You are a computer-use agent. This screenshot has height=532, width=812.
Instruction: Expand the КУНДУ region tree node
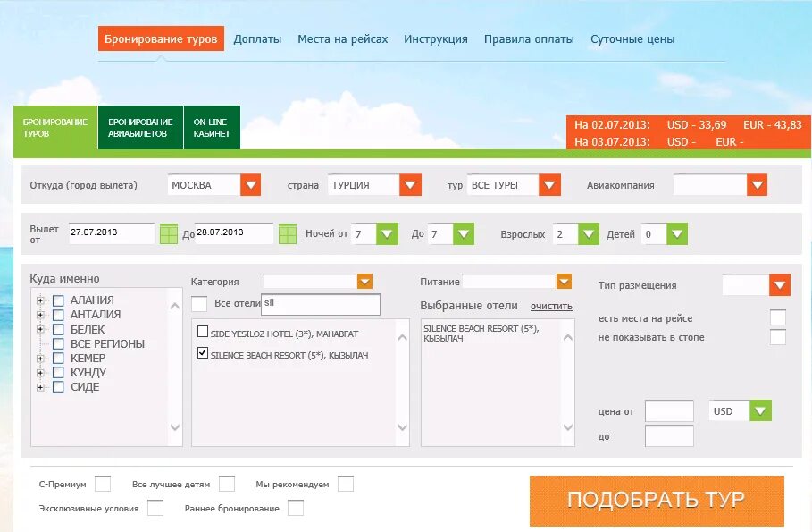(40, 373)
